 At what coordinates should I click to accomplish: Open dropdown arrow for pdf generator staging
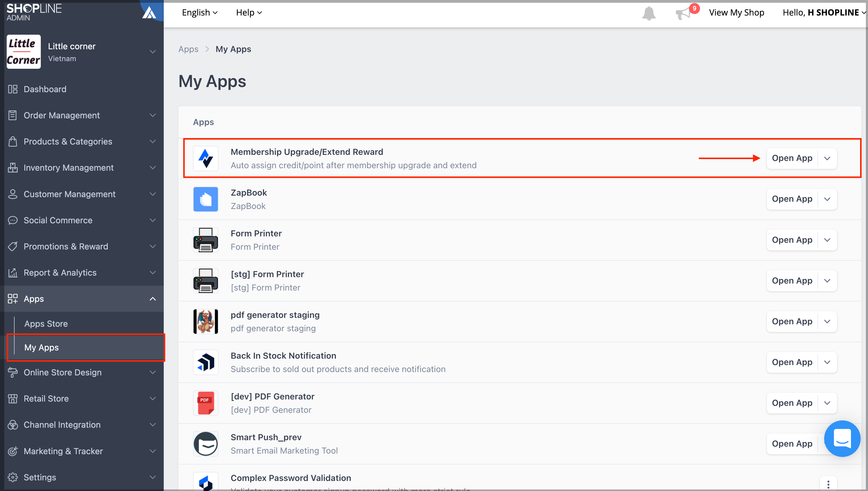pyautogui.click(x=827, y=321)
